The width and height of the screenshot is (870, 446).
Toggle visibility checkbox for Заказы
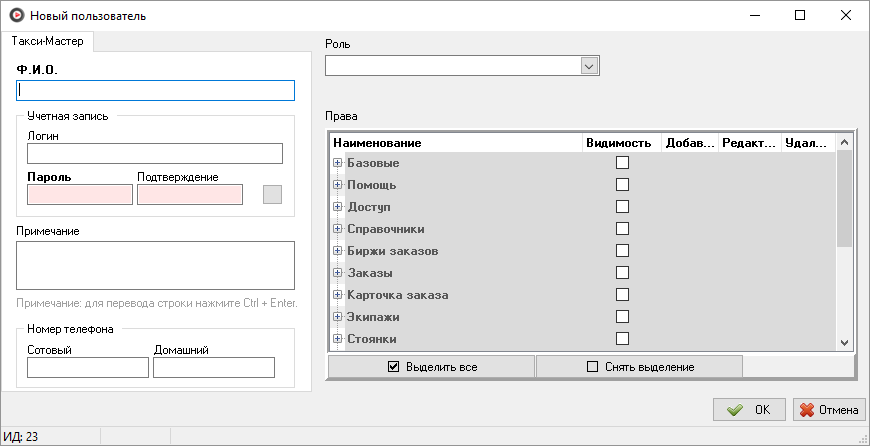pyautogui.click(x=622, y=273)
